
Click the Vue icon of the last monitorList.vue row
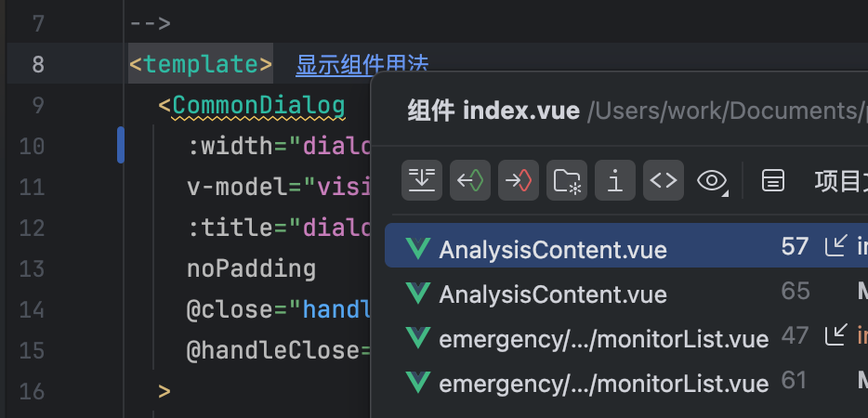pos(419,382)
